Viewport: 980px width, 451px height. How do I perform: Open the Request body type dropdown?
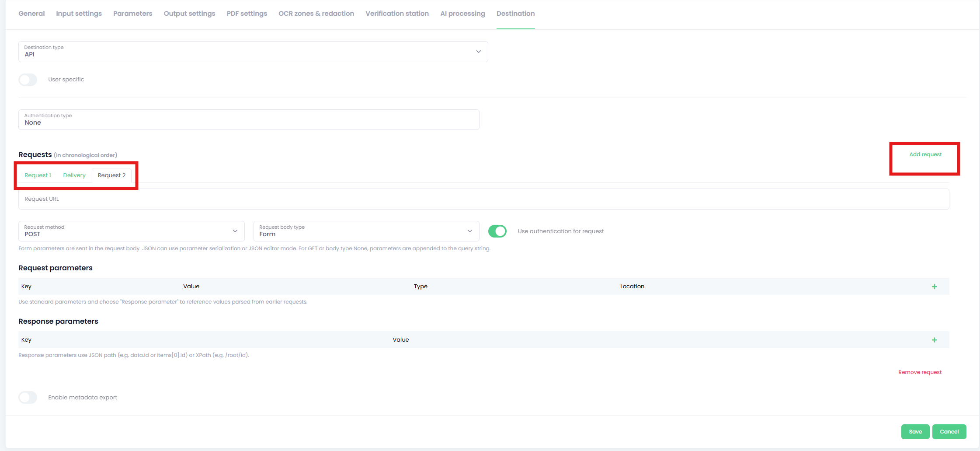point(366,231)
